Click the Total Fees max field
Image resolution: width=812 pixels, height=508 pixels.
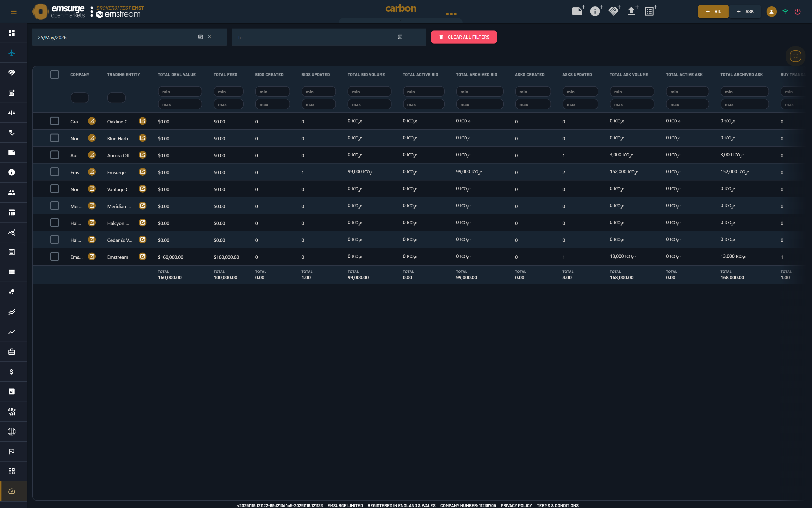point(229,105)
